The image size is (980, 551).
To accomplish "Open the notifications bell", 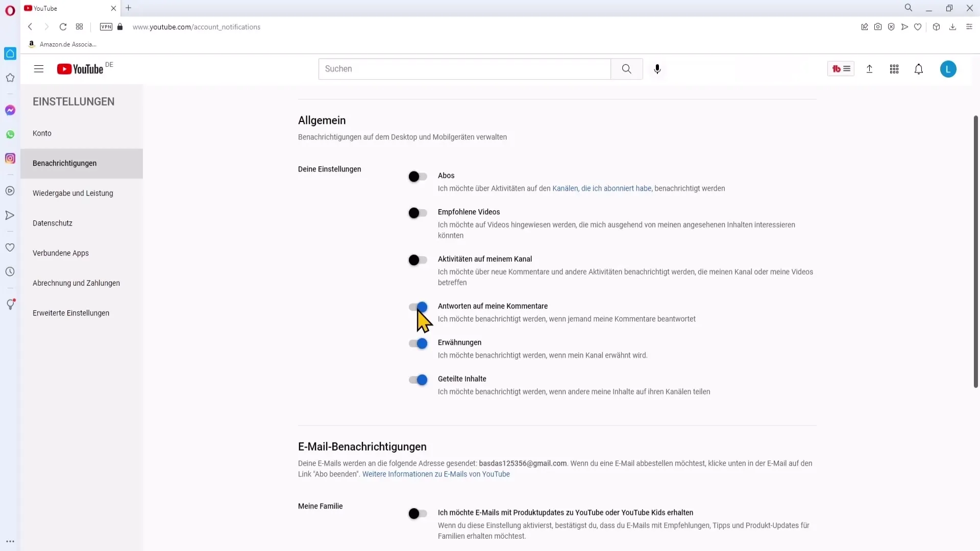I will tap(919, 69).
